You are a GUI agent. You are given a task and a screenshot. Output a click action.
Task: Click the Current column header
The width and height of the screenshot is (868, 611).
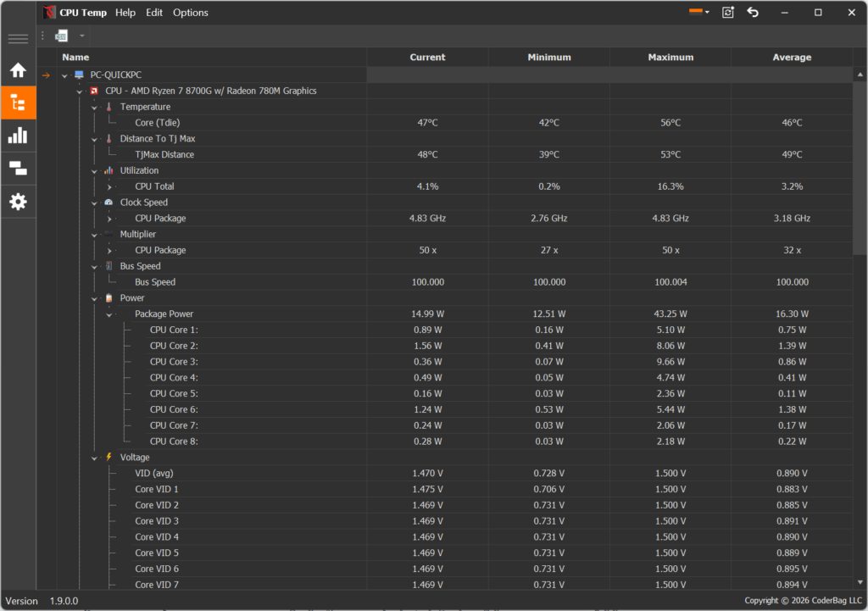[x=427, y=57]
